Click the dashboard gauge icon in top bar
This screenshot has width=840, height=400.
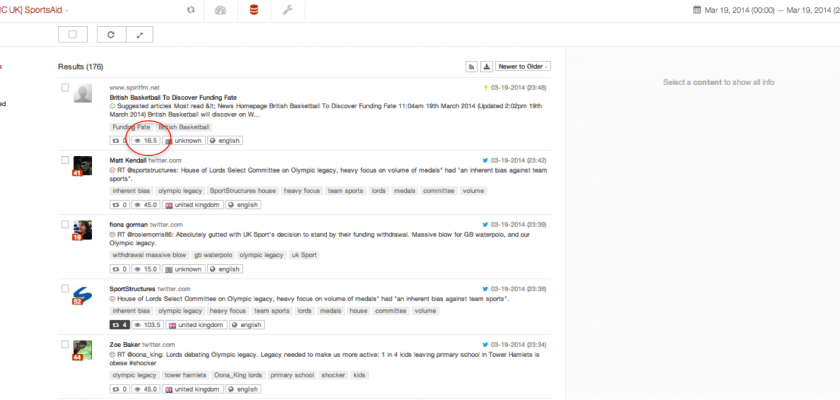[221, 10]
